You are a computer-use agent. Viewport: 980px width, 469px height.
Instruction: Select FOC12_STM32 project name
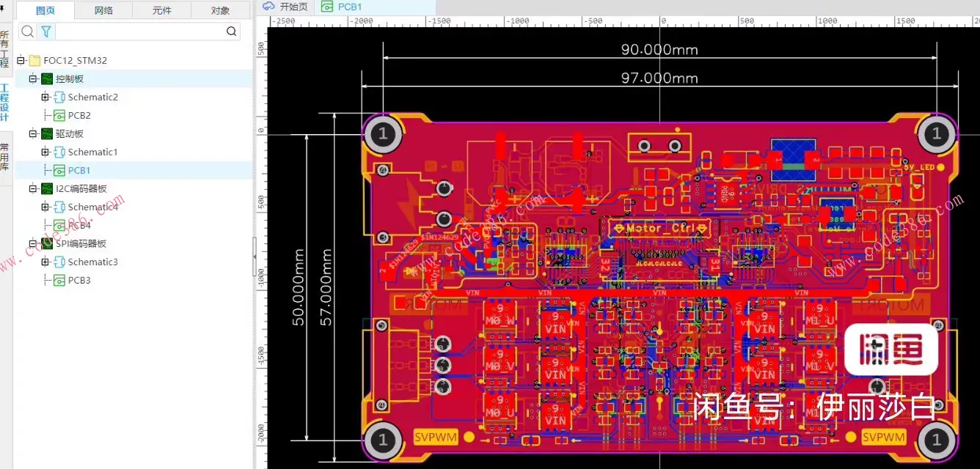point(76,60)
